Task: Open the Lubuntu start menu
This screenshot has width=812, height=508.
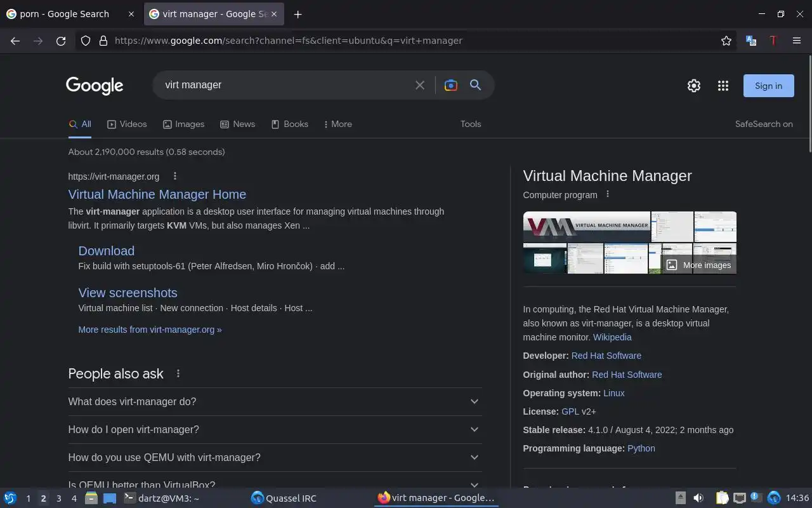Action: click(10, 498)
